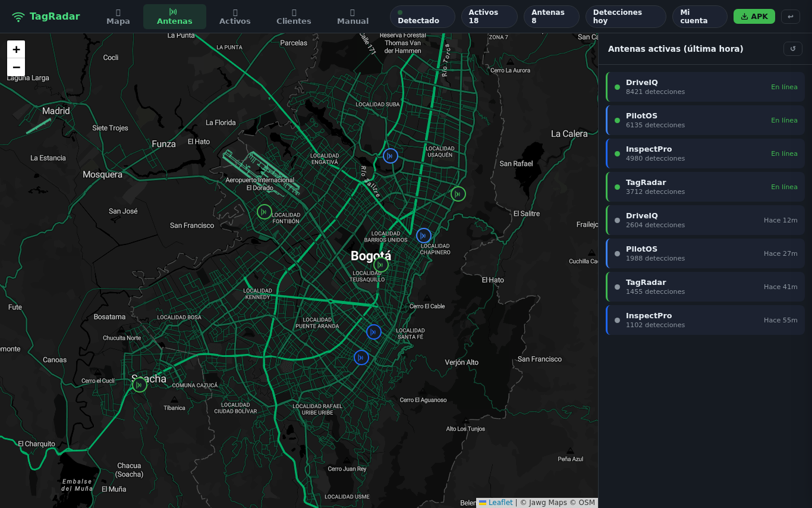
Task: Select DriveIQ antenna with 2604 detecciones
Action: [x=705, y=220]
